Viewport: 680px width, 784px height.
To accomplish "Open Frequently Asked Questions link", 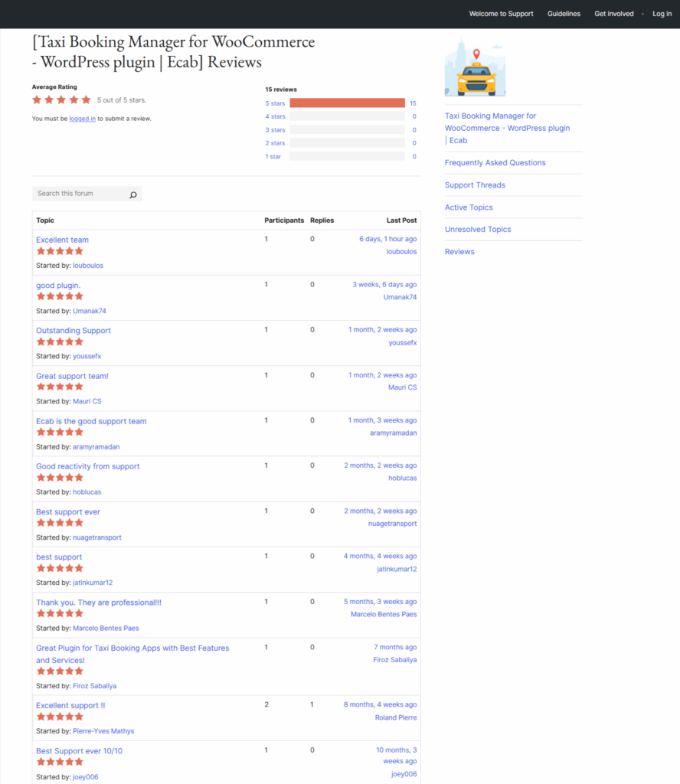I will click(495, 163).
